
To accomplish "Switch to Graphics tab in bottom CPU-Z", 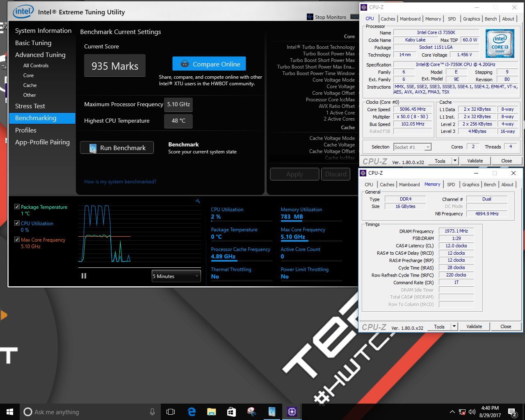I will click(470, 185).
